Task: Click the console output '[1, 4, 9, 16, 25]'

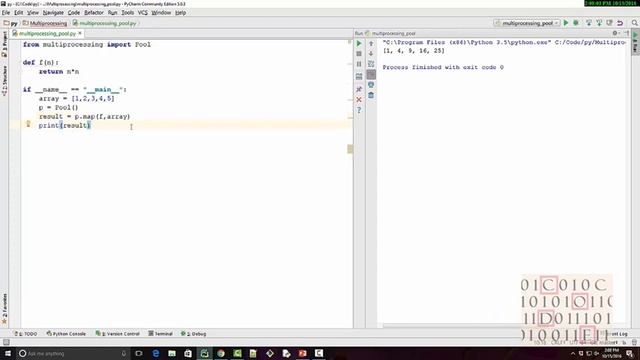Action: tap(413, 51)
